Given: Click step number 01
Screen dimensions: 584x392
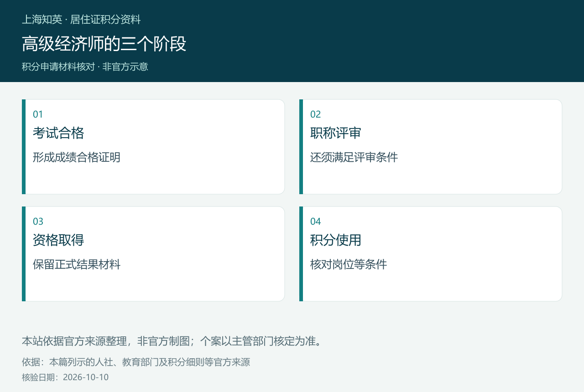Looking at the screenshot, I should [38, 114].
